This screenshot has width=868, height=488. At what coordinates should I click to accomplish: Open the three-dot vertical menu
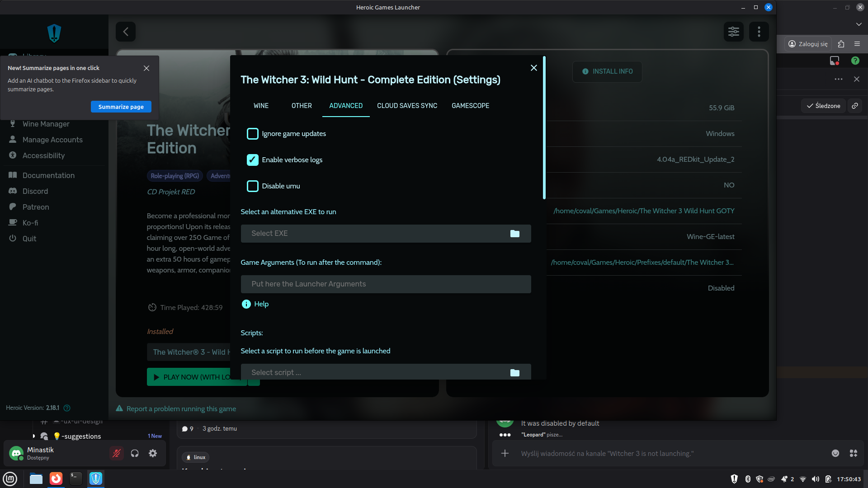(759, 32)
